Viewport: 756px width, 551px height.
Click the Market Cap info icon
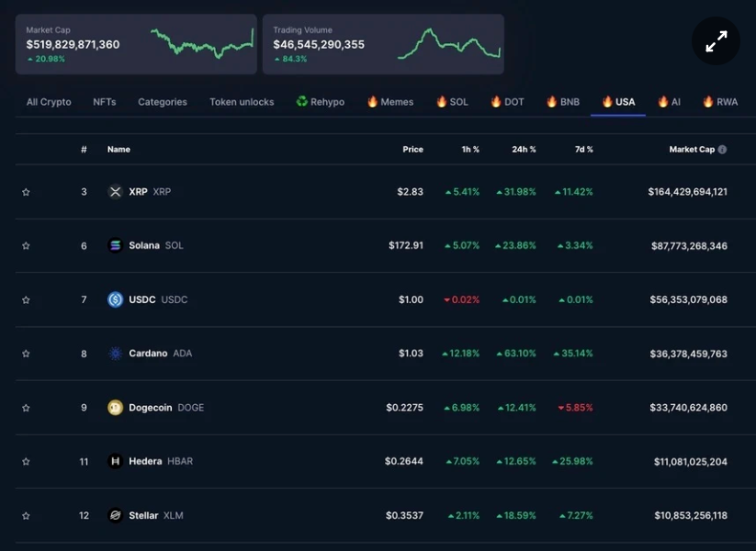point(722,150)
